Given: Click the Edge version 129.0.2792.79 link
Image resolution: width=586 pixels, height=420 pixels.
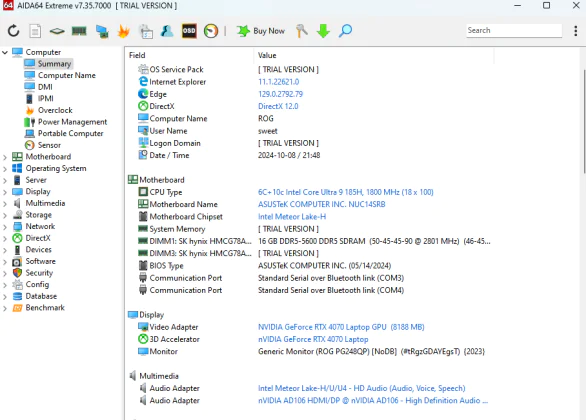Looking at the screenshot, I should tap(280, 94).
